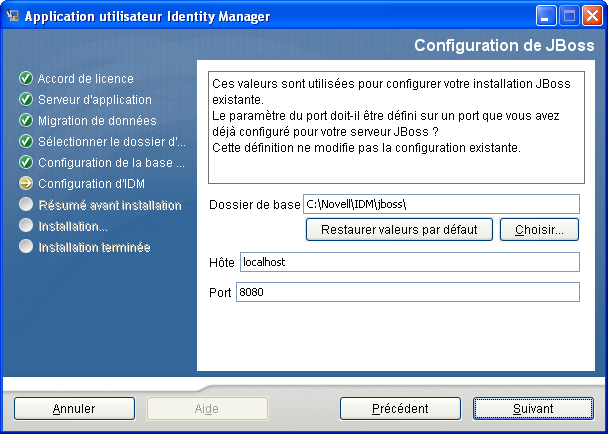Focus the Hôte text field
The height and width of the screenshot is (434, 608).
coord(408,262)
